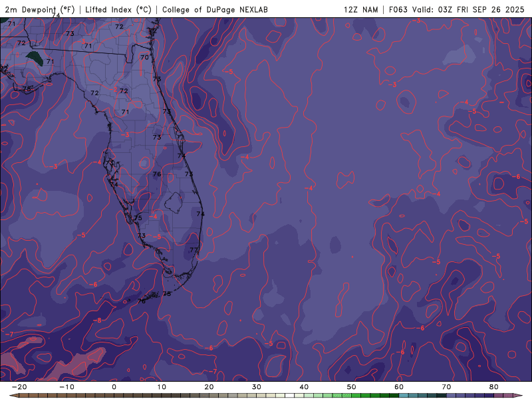Click the "-20" color bar label
The height and width of the screenshot is (399, 532).
tap(19, 387)
